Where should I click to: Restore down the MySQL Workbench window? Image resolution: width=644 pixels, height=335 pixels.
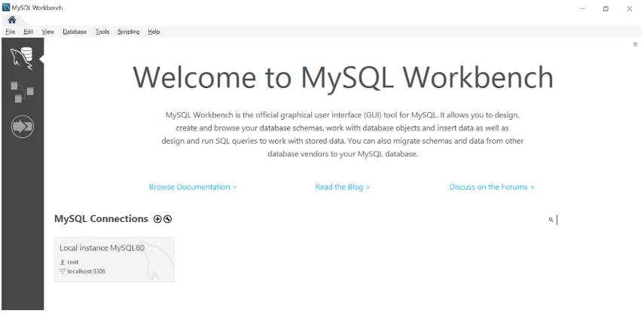606,8
